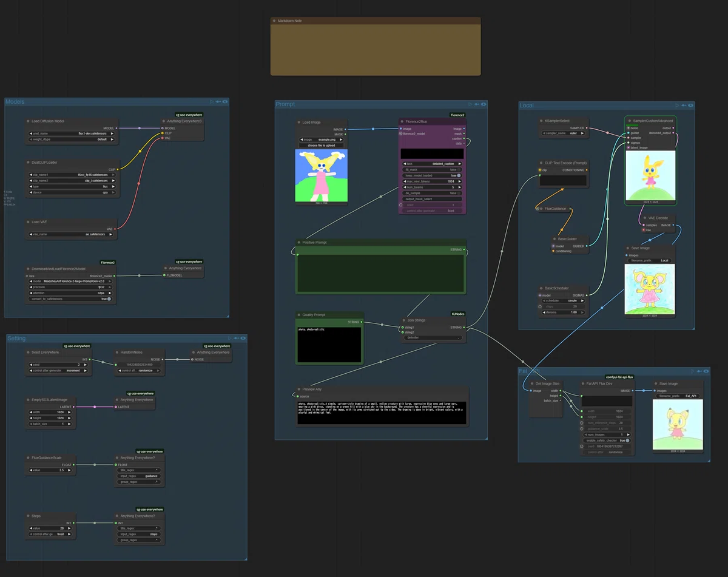Click the play icon in Models group header
The width and height of the screenshot is (728, 577).
(x=211, y=102)
